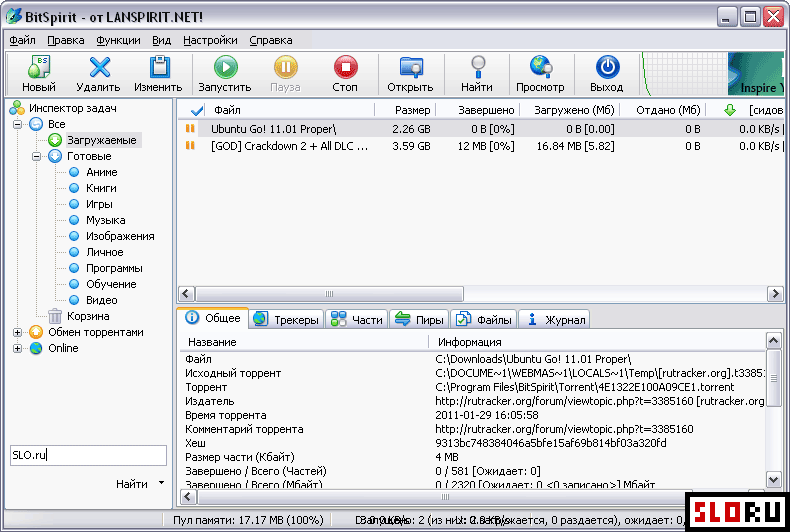Click the sidebar search field containing SLO.ru
This screenshot has width=790, height=532.
click(88, 455)
